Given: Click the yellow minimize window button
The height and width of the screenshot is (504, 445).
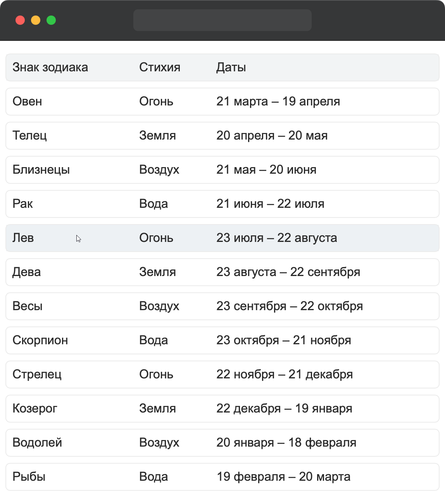Looking at the screenshot, I should point(36,20).
